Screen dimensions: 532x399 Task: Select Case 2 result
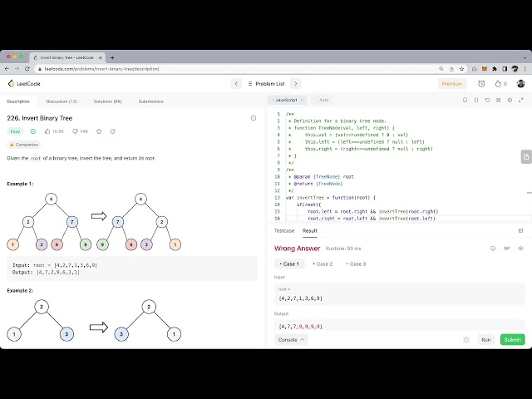tap(323, 264)
